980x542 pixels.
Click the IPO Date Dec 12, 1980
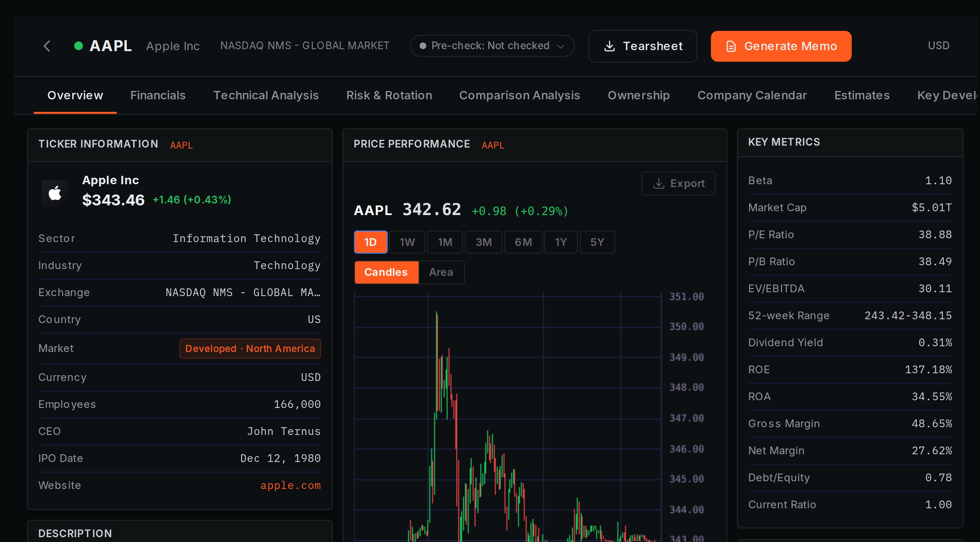pyautogui.click(x=280, y=458)
